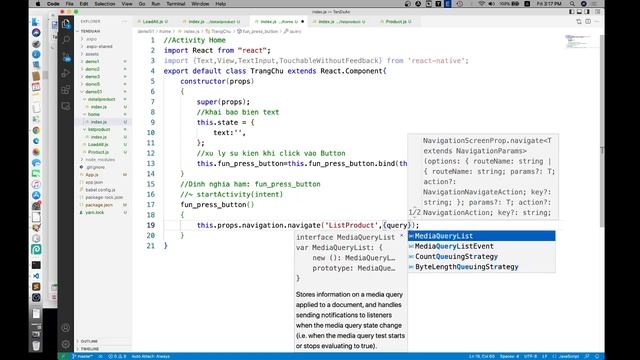640x360 pixels.
Task: Select MediaQueryListEvent suggestion
Action: coord(482,246)
